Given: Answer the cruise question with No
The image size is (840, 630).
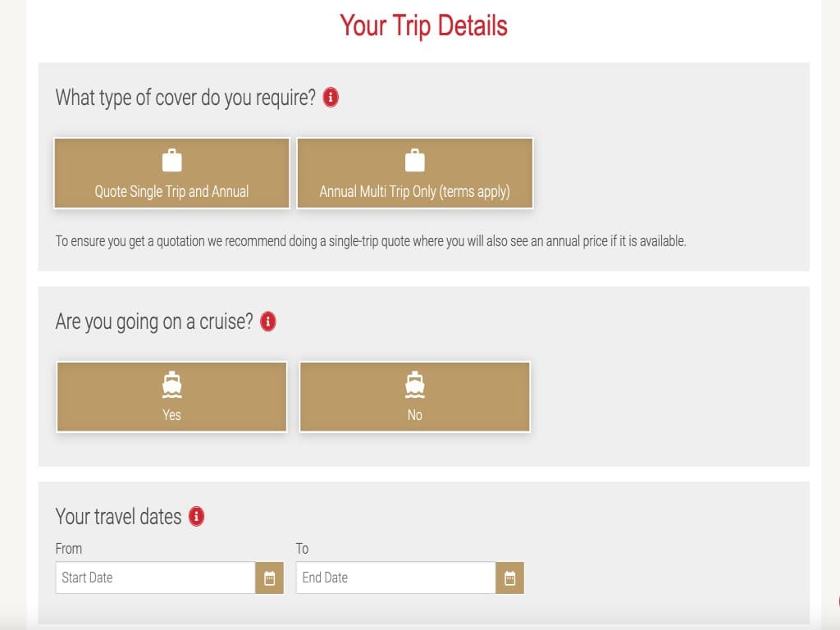Looking at the screenshot, I should coord(414,396).
